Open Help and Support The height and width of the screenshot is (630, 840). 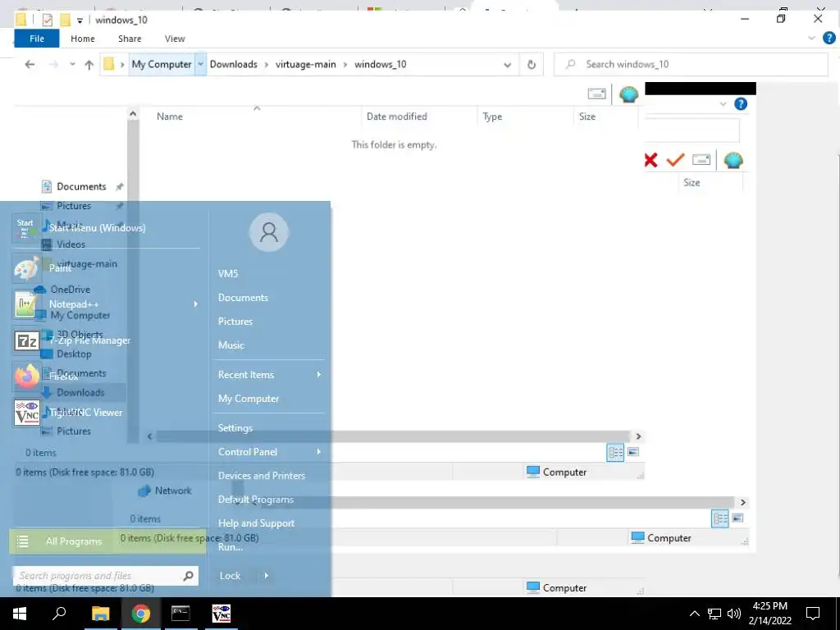[256, 523]
